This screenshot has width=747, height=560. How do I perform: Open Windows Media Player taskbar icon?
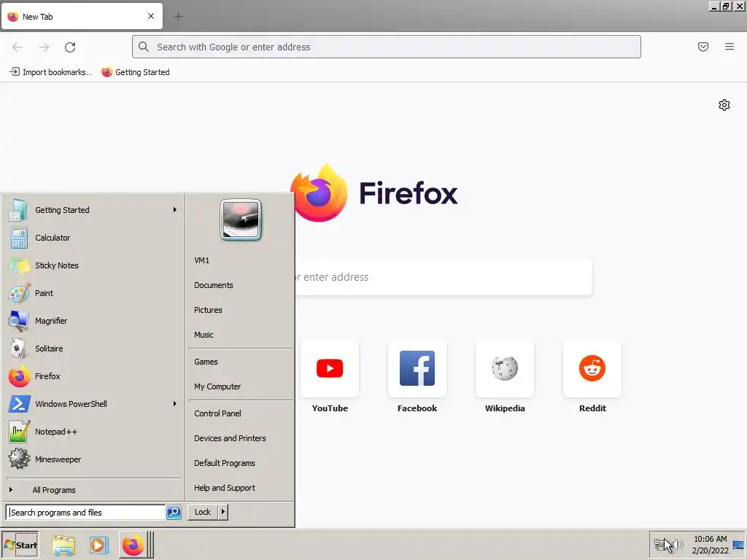coord(98,545)
